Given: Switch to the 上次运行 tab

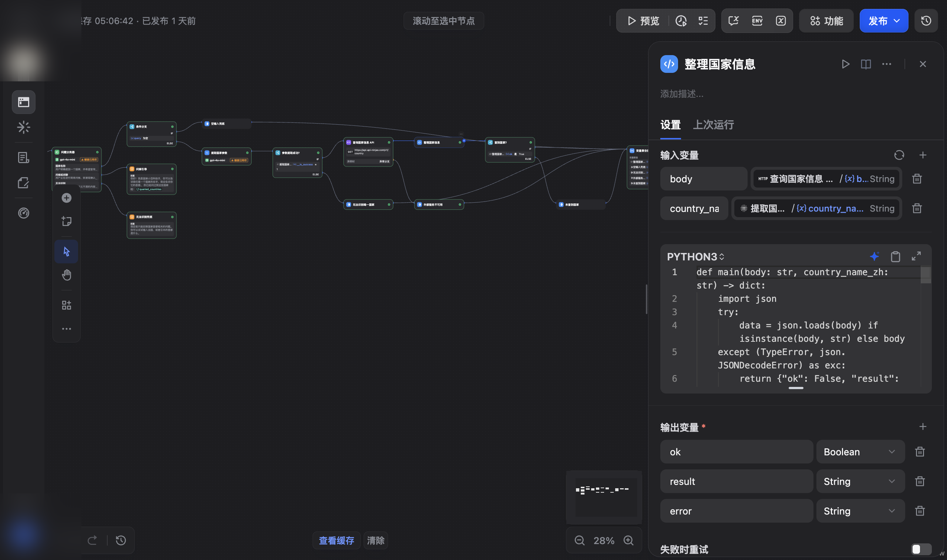Looking at the screenshot, I should pos(713,125).
